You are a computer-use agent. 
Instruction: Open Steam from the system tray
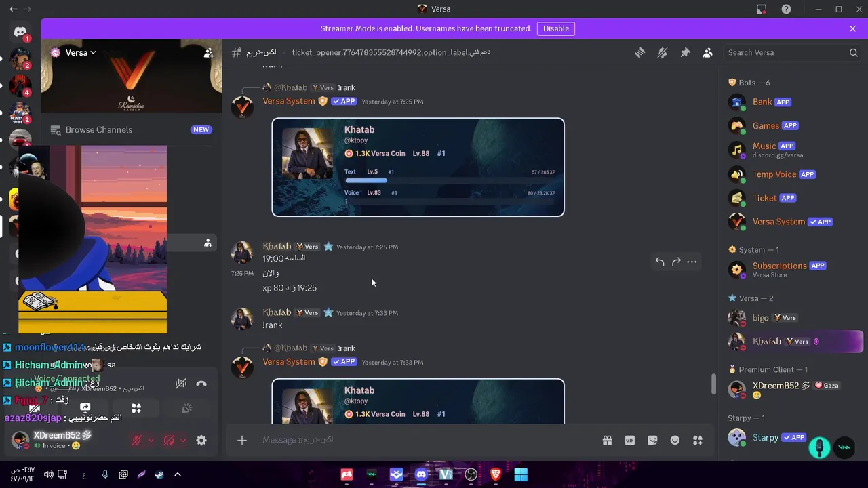point(159,474)
